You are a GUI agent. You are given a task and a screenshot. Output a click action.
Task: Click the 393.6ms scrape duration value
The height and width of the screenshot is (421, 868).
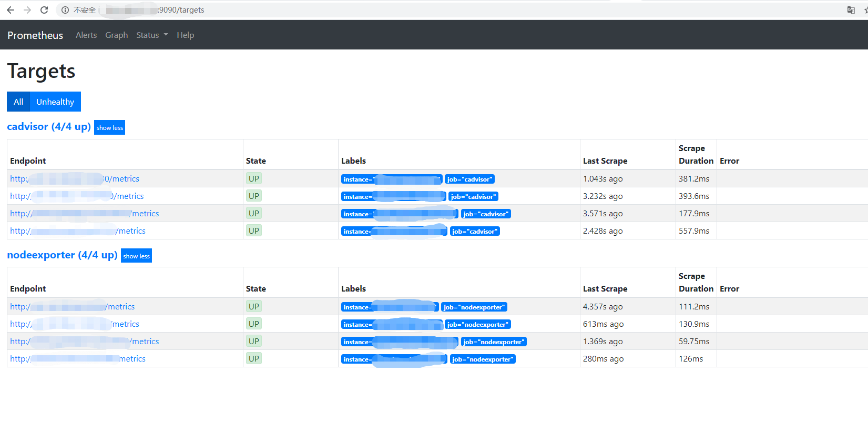(694, 196)
